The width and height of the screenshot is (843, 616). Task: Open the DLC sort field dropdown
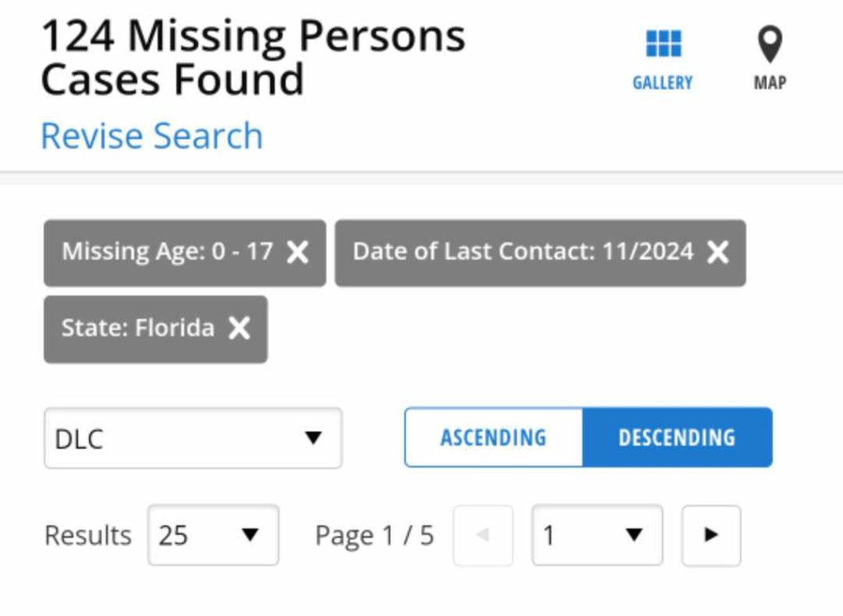tap(192, 438)
